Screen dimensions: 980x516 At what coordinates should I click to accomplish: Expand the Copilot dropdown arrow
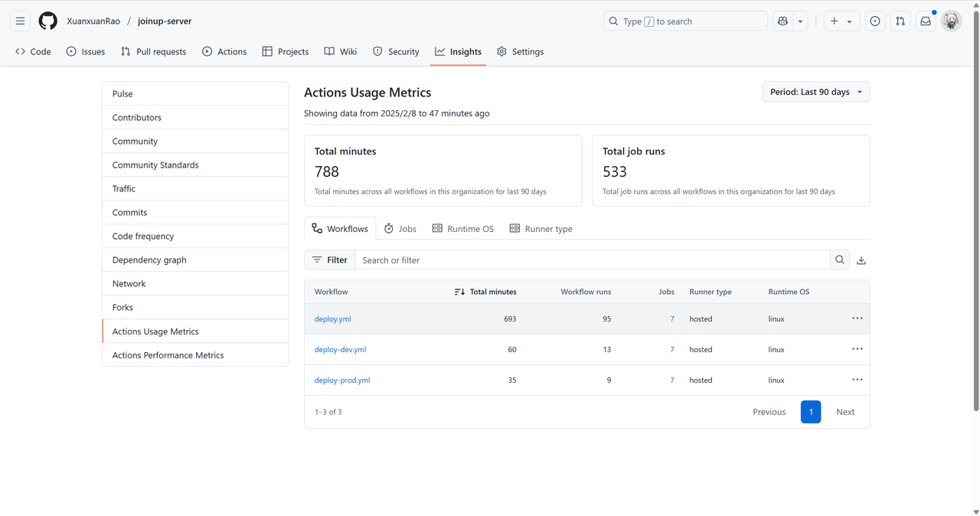[x=800, y=21]
